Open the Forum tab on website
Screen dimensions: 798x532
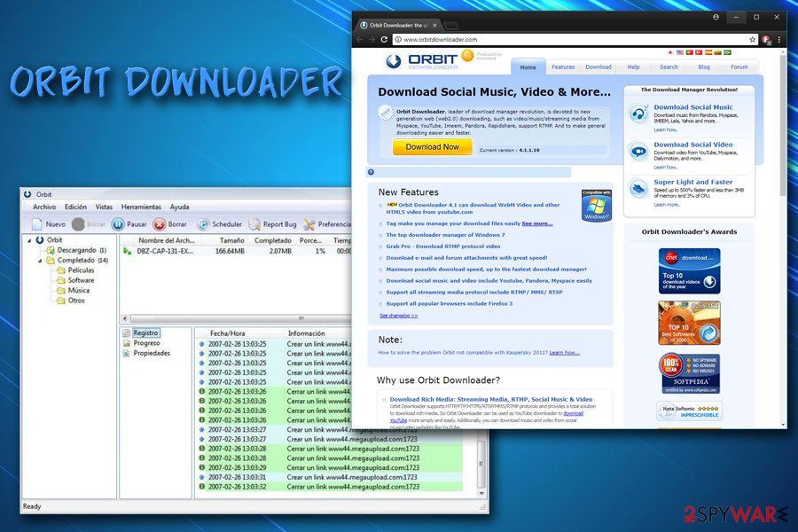739,67
